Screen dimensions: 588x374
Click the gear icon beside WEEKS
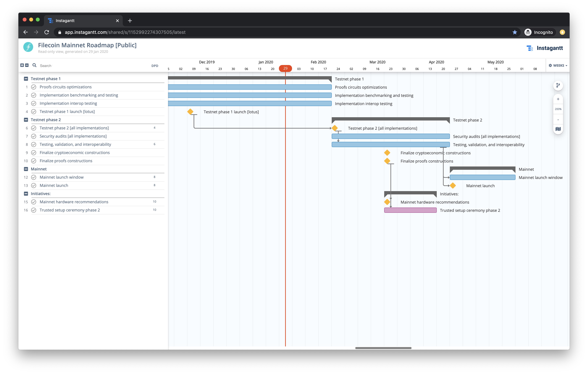(x=550, y=66)
